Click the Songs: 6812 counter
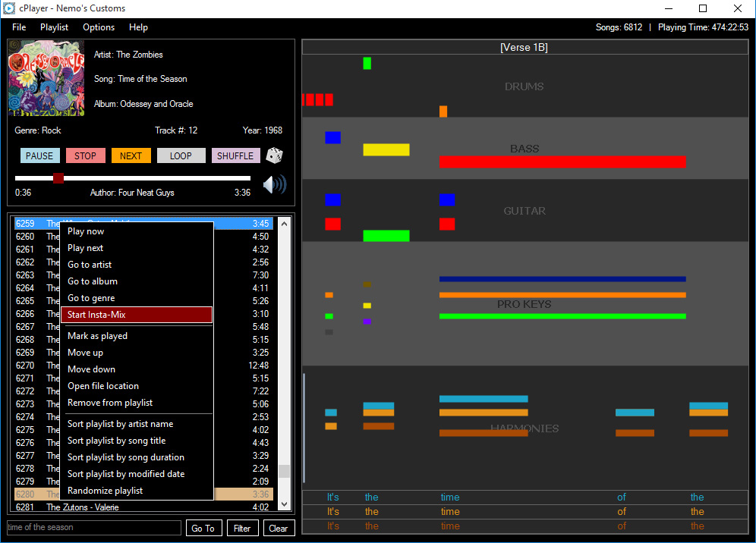756x543 pixels. [619, 27]
